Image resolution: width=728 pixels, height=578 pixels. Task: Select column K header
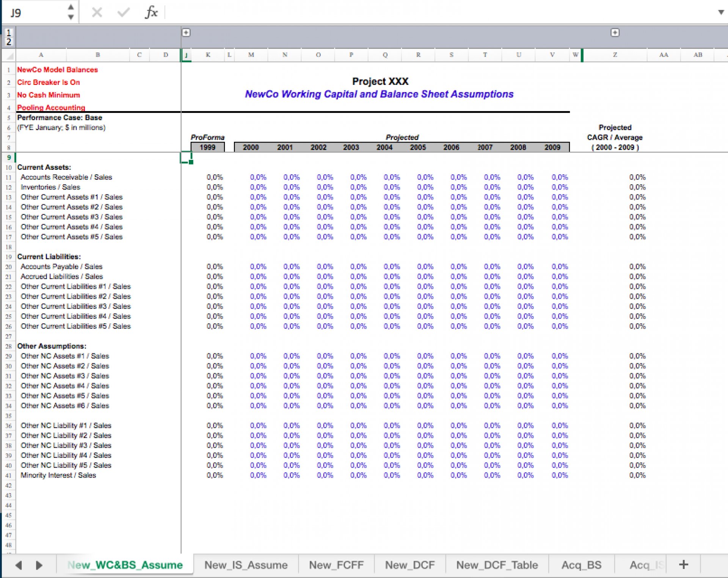208,55
